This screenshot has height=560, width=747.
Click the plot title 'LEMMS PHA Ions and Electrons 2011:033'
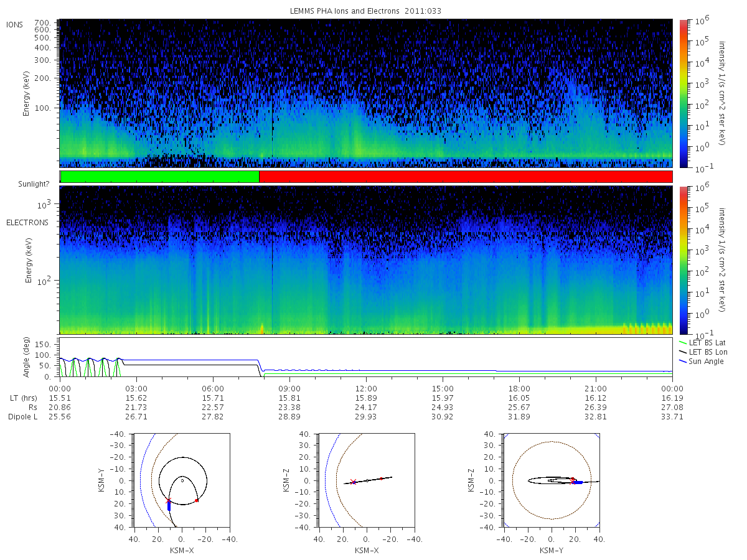tap(366, 11)
